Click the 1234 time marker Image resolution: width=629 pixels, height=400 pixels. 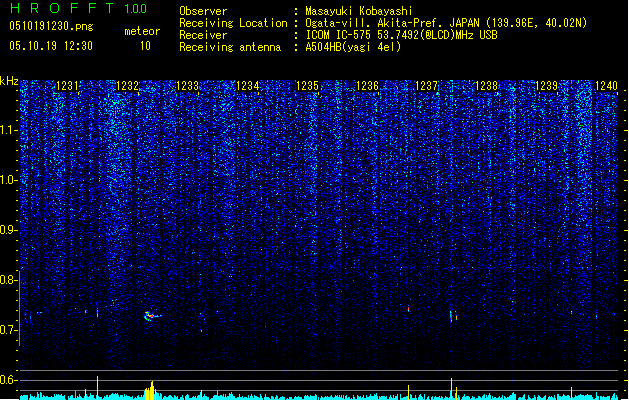click(248, 86)
